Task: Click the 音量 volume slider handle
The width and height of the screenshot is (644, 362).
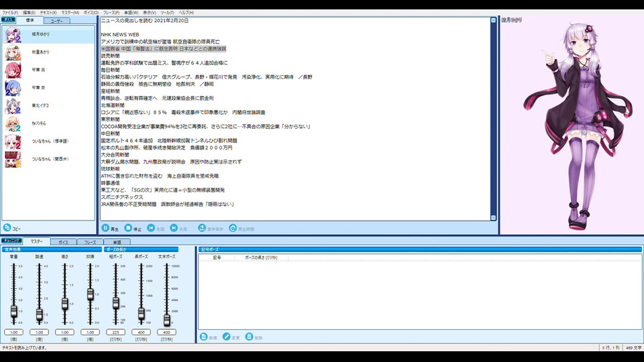Action: click(x=13, y=311)
